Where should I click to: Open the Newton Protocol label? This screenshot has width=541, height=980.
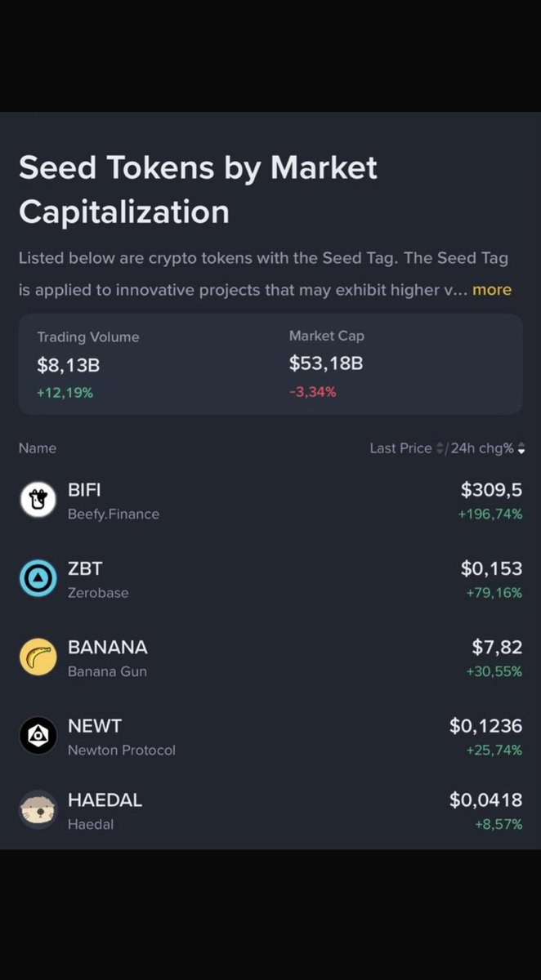click(x=122, y=750)
